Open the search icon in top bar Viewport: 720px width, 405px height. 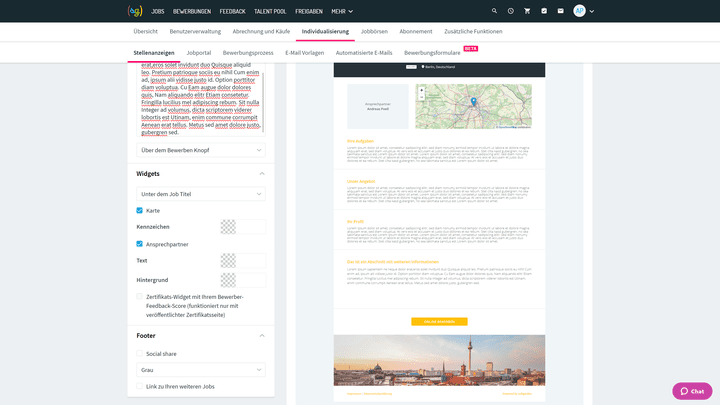coord(494,11)
